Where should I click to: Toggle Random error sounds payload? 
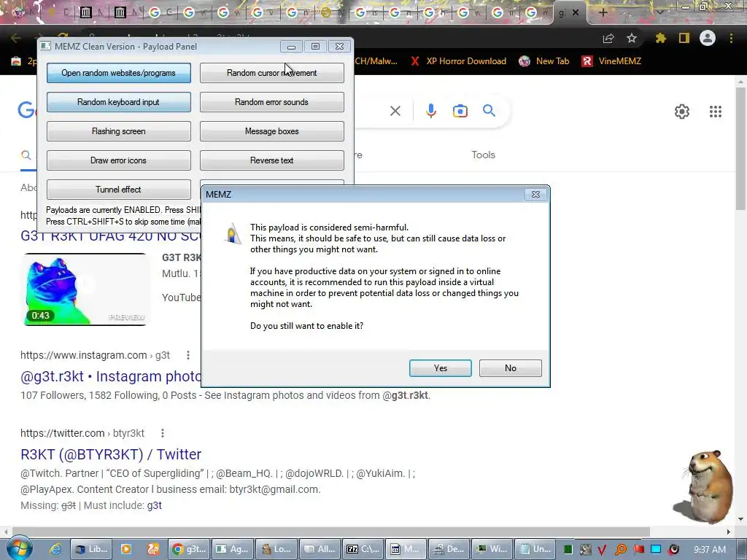(271, 102)
